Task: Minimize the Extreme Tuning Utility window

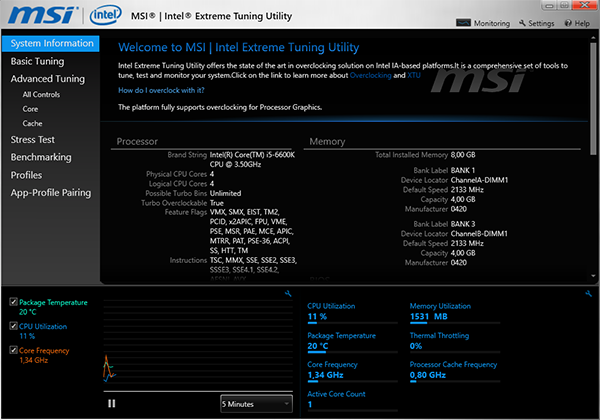Action: pyautogui.click(x=549, y=5)
